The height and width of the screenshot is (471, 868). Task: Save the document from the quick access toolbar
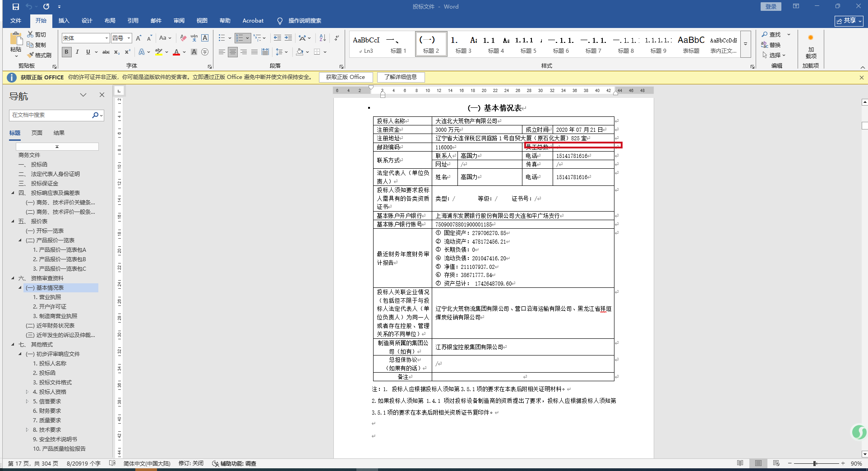[x=16, y=7]
